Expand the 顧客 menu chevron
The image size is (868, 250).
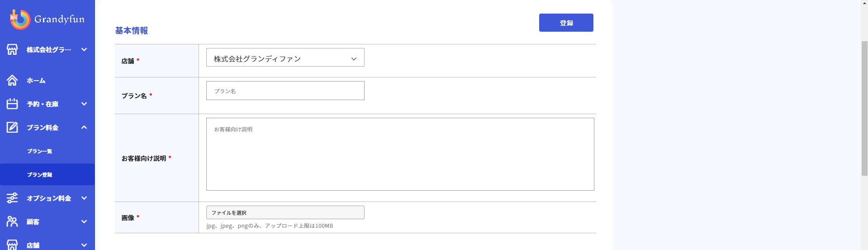(x=84, y=221)
